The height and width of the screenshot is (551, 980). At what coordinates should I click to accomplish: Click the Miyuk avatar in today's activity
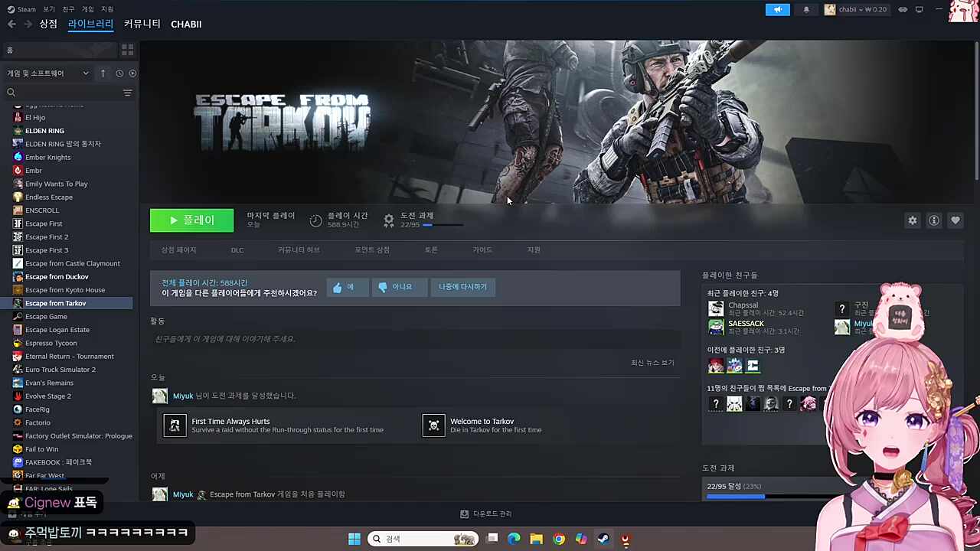[x=159, y=396]
